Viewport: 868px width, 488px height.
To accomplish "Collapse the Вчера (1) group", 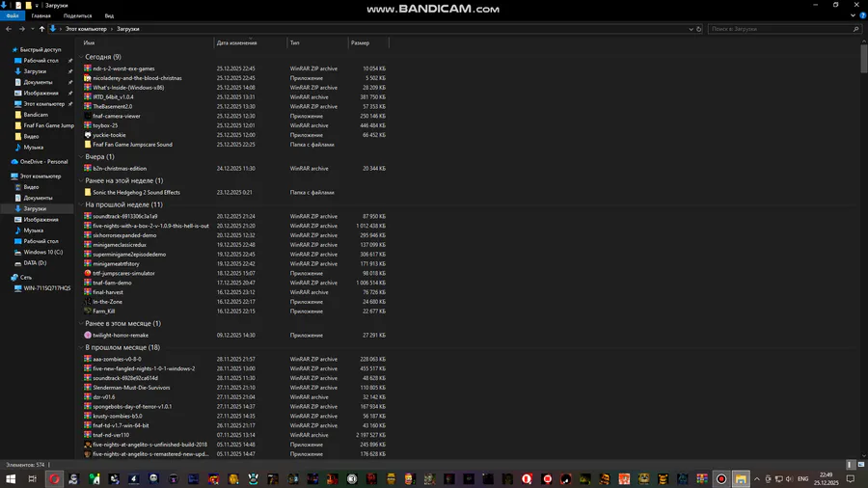I will click(x=81, y=157).
